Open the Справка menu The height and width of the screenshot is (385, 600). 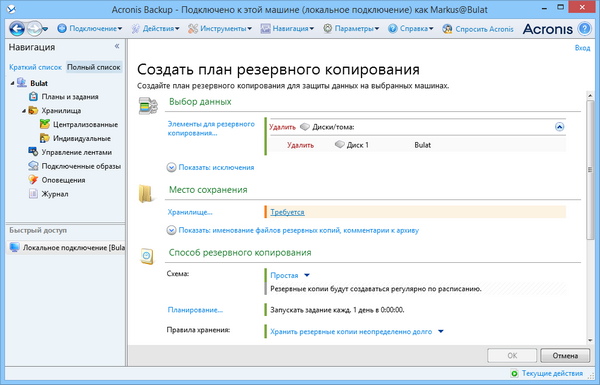click(x=416, y=29)
